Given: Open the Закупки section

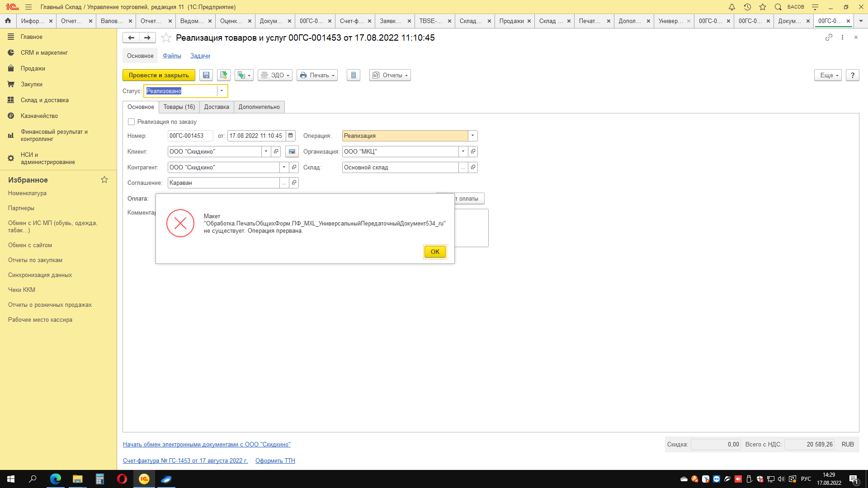Looking at the screenshot, I should pyautogui.click(x=31, y=84).
